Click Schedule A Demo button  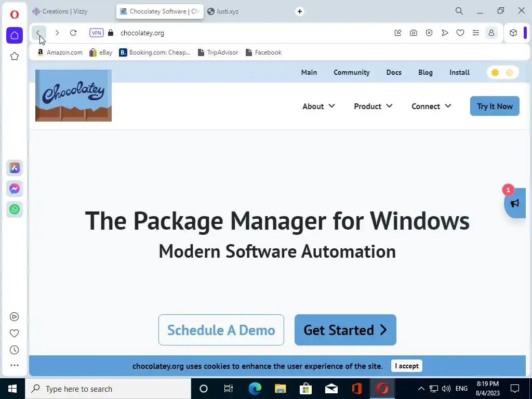click(x=221, y=330)
